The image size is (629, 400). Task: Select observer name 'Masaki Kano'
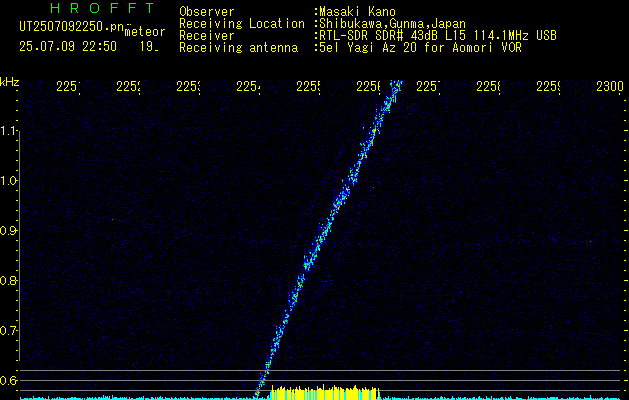(357, 12)
